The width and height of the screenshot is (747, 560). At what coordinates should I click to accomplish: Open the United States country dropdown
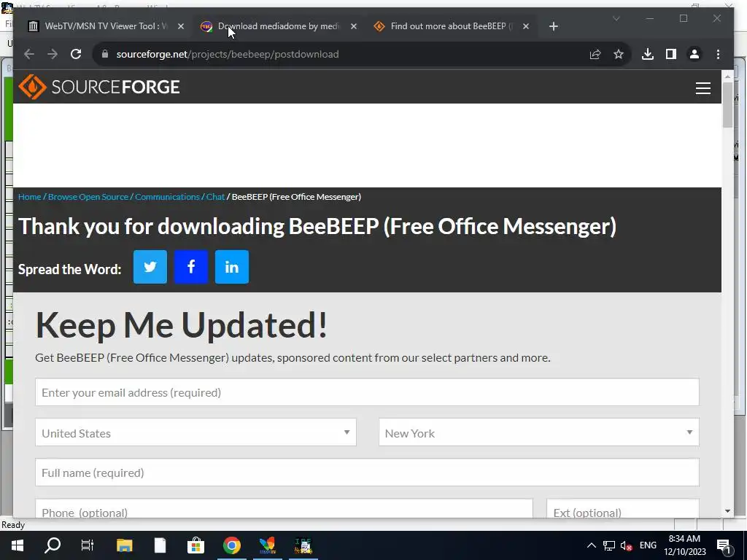pos(196,432)
